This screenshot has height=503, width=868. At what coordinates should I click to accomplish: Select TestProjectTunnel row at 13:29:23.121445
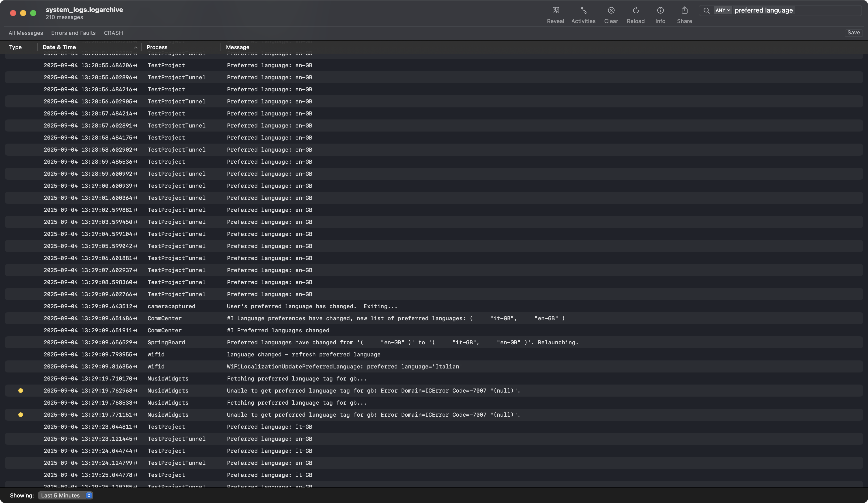click(x=434, y=438)
